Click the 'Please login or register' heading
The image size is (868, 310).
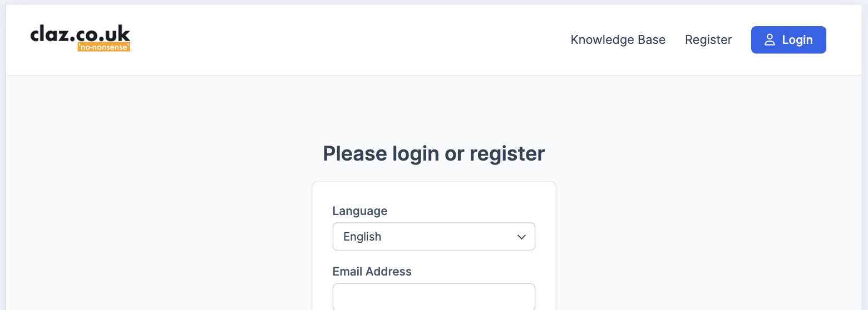(x=433, y=153)
